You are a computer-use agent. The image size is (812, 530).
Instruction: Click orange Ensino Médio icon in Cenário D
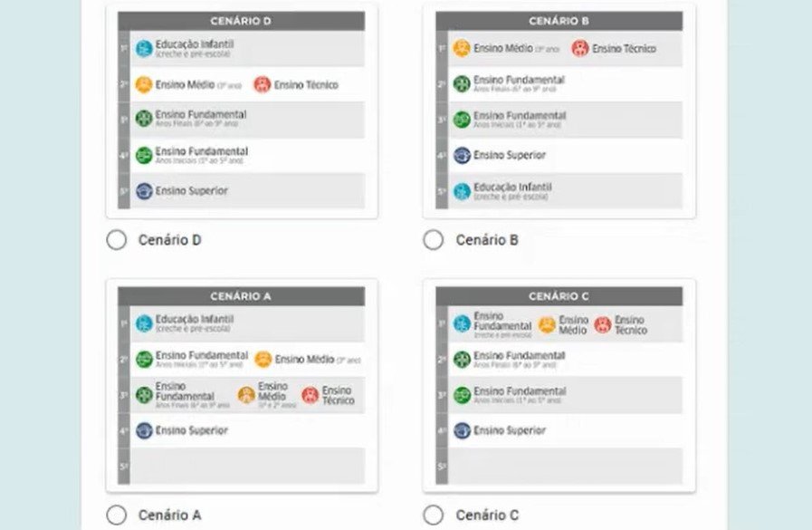pos(144,85)
